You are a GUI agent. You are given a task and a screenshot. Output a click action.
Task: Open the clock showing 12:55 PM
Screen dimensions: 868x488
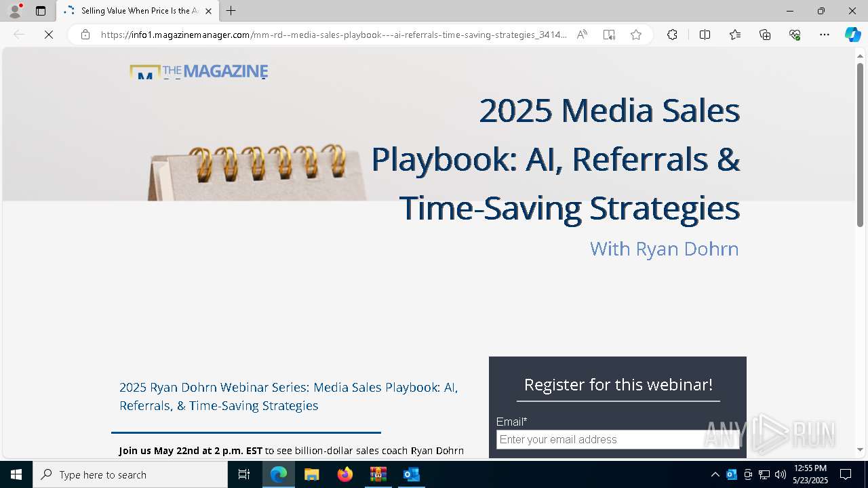810,474
